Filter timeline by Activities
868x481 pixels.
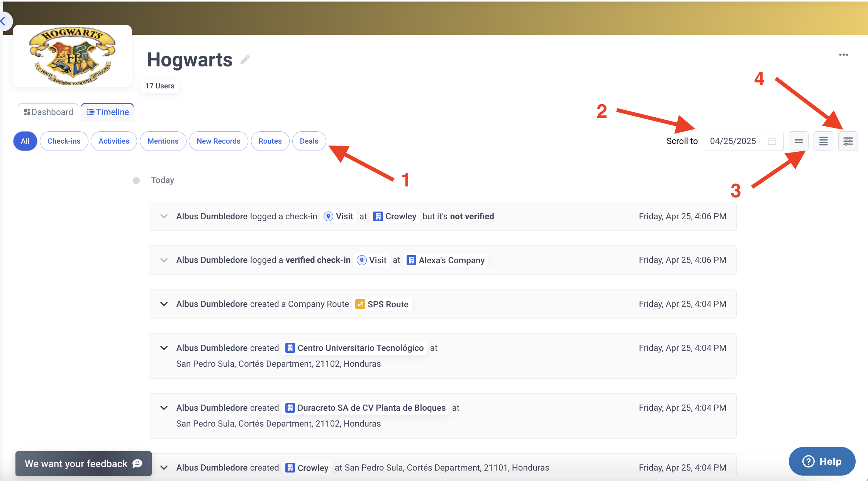coord(114,141)
